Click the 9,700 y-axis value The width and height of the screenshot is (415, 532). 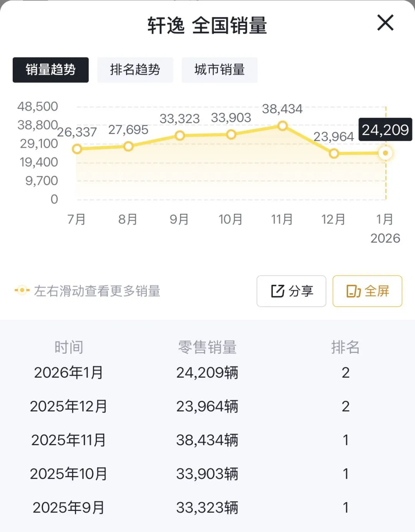click(x=41, y=180)
